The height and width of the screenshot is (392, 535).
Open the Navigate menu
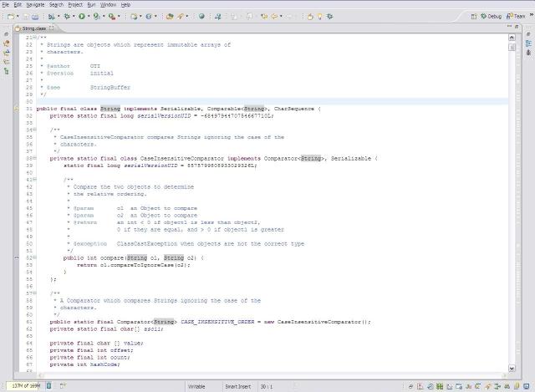(x=34, y=4)
